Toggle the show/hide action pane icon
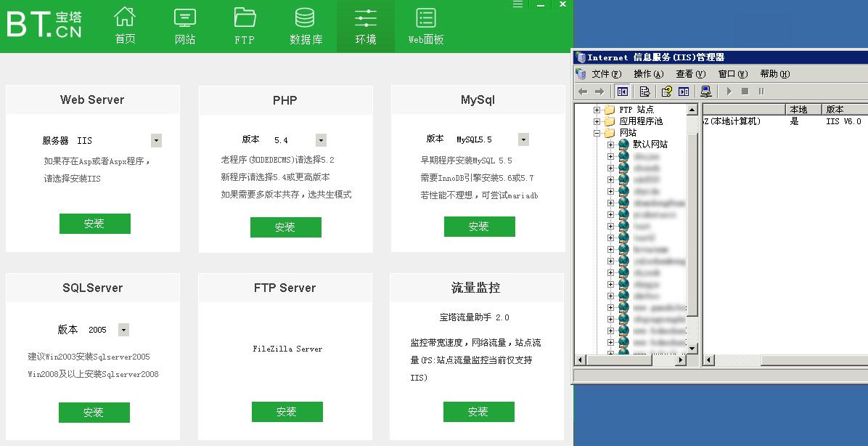Viewport: 868px width, 446px height. click(684, 92)
